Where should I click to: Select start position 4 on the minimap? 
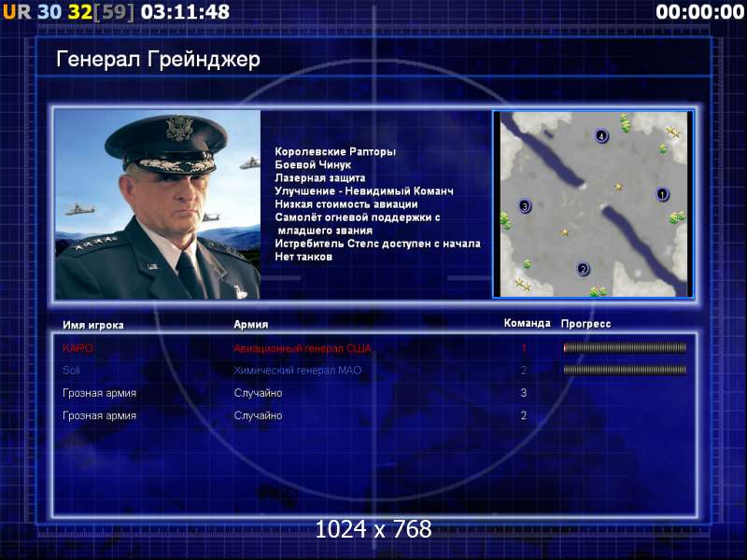coord(601,136)
